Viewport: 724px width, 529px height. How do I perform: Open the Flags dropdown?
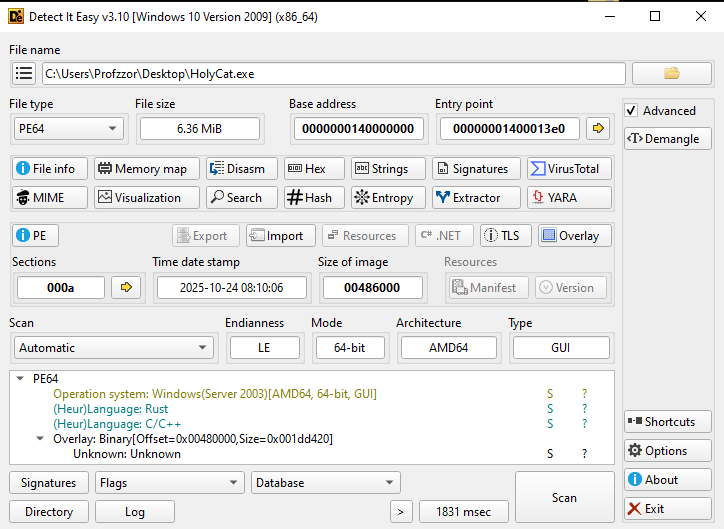(169, 483)
